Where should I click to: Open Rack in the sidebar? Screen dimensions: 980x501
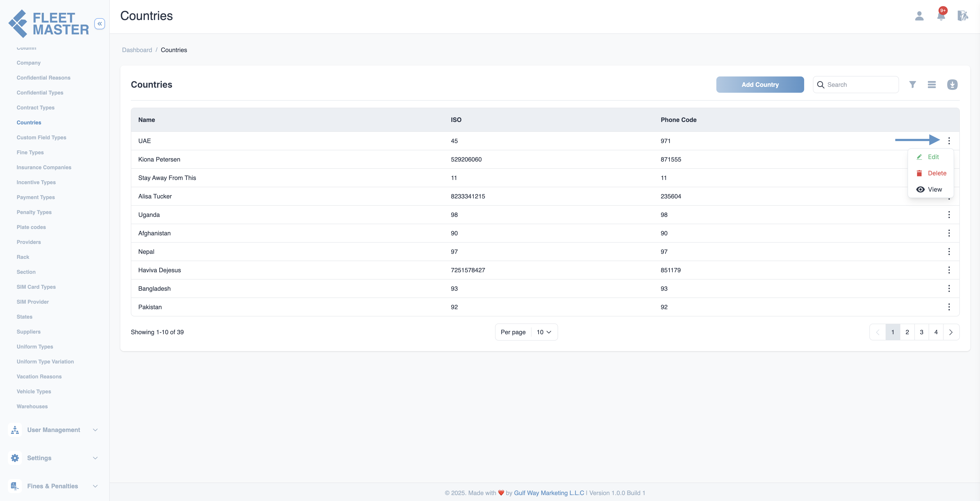click(23, 257)
